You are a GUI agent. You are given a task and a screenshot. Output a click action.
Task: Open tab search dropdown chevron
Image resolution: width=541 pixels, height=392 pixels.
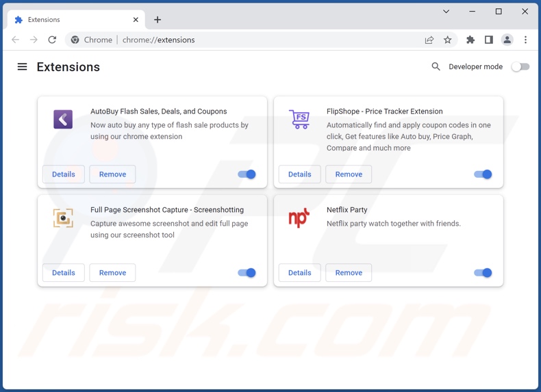tap(446, 12)
